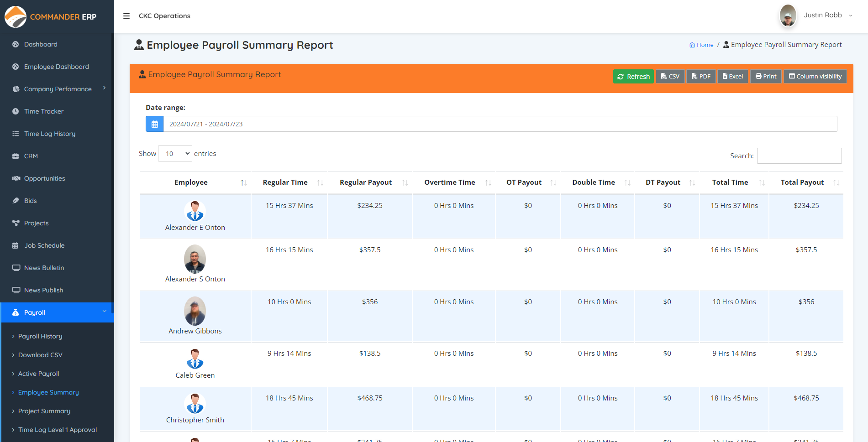Go to Time Log History
The height and width of the screenshot is (442, 868).
tap(50, 134)
